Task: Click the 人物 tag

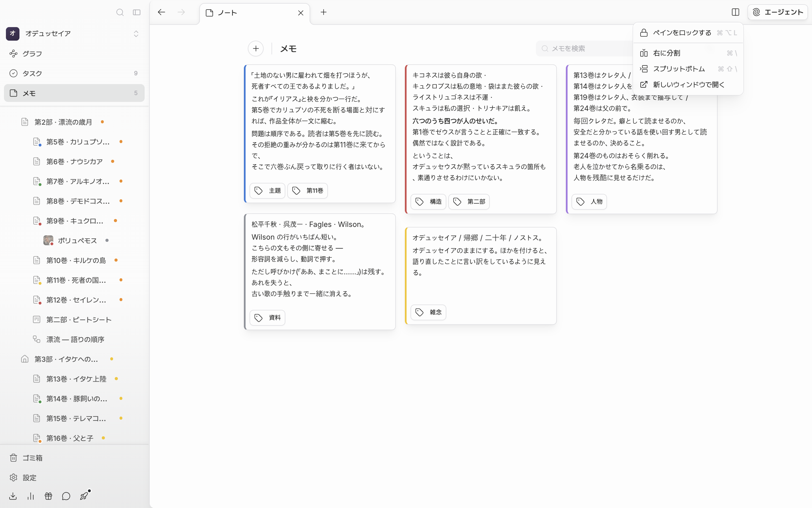Action: (x=590, y=202)
